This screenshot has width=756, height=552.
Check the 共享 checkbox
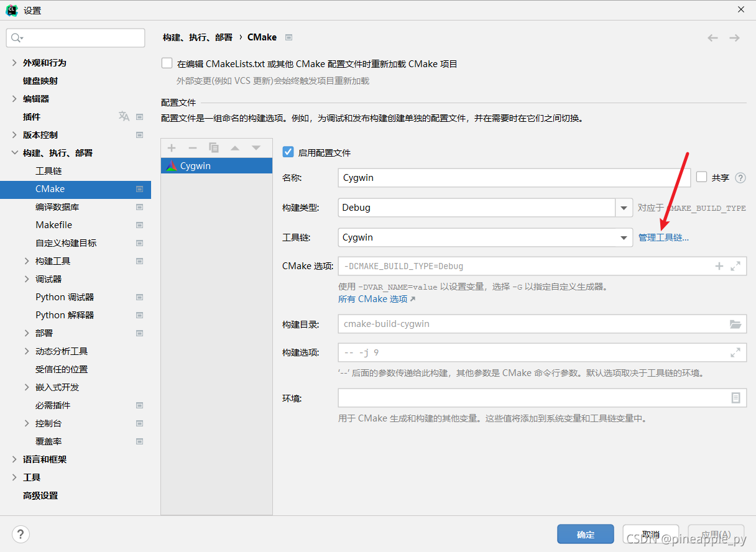(702, 177)
